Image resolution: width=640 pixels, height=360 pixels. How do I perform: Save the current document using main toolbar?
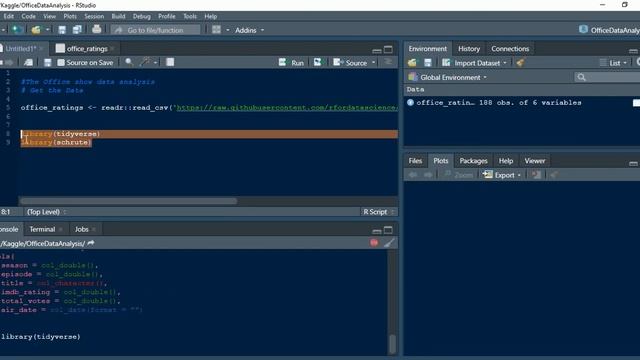click(x=62, y=30)
